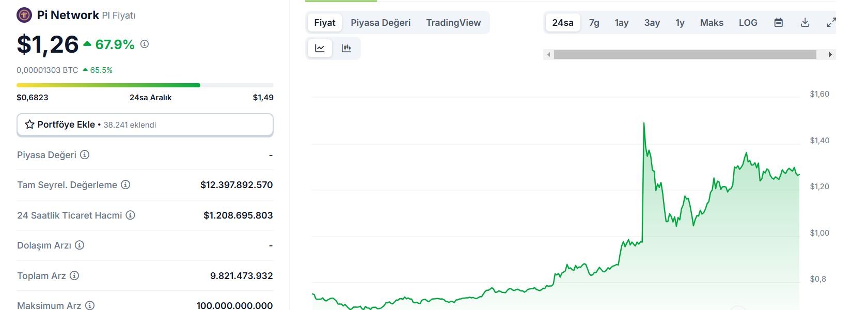Select the 7g time range
The width and height of the screenshot is (868, 310).
(594, 23)
